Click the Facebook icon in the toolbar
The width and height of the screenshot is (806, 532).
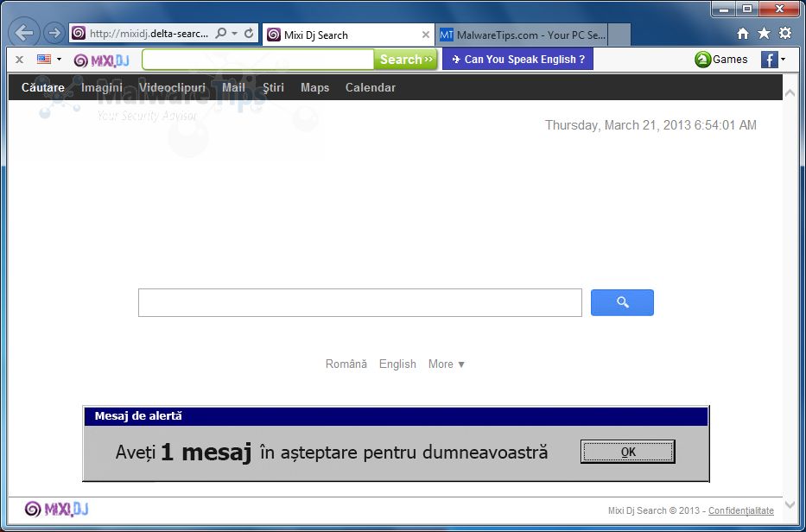click(770, 60)
